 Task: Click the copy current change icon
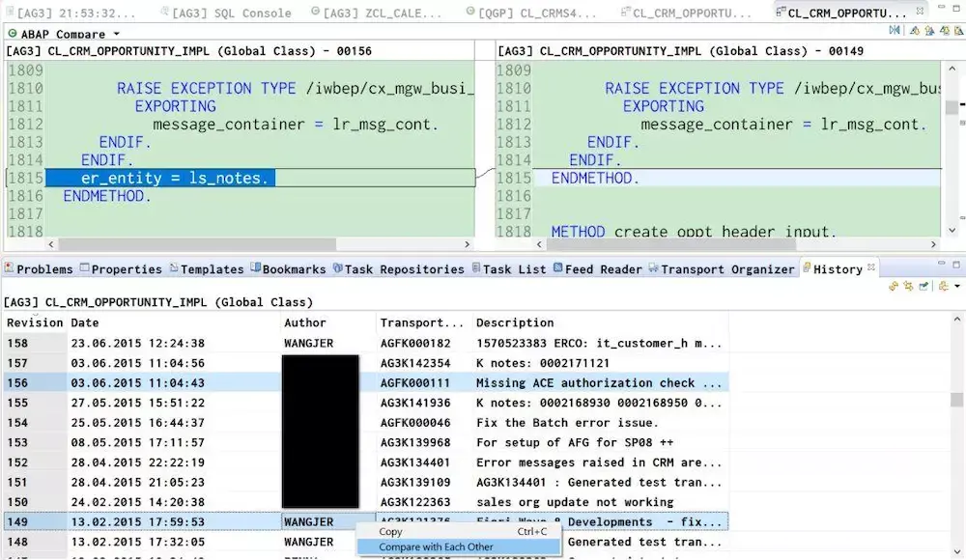[928, 31]
